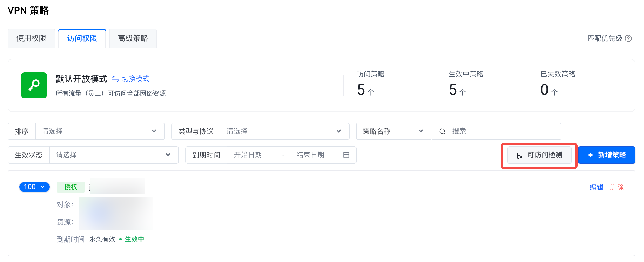Open the priority 100 dropdown badge
The height and width of the screenshot is (262, 644).
coord(35,187)
